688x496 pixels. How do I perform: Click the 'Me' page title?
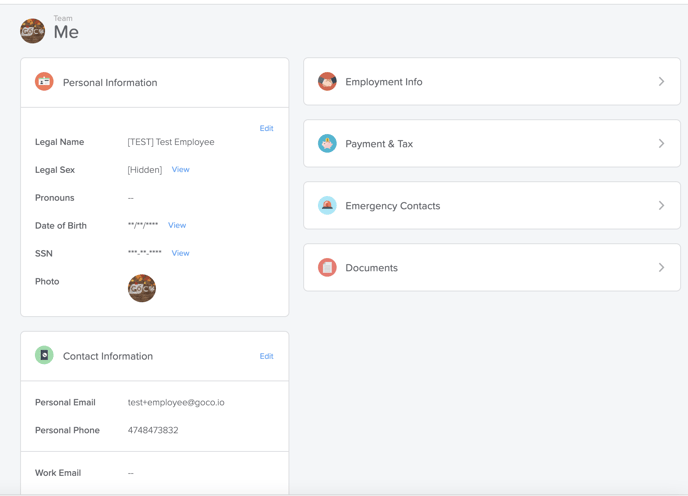66,32
